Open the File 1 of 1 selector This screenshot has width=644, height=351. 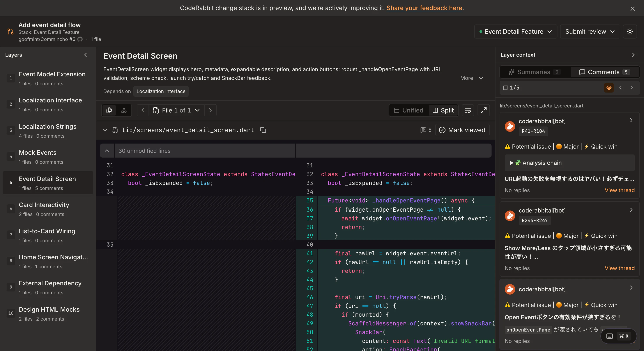pyautogui.click(x=177, y=110)
